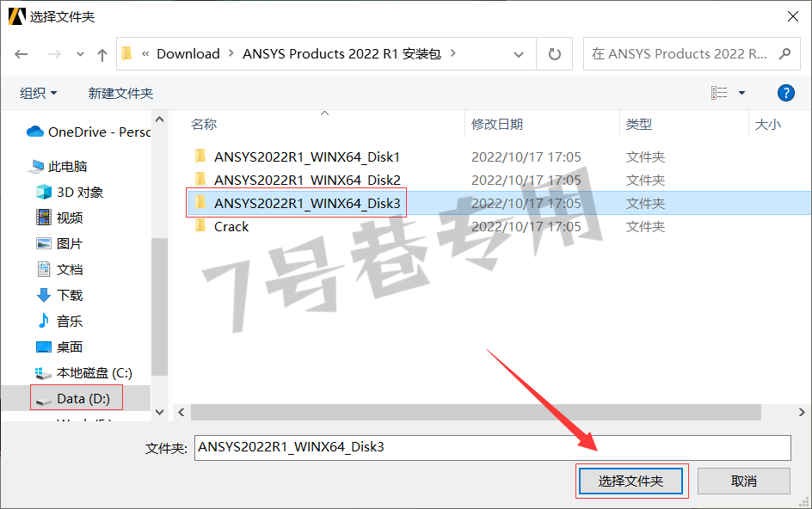Change view layout icon
812x509 pixels.
tap(719, 93)
